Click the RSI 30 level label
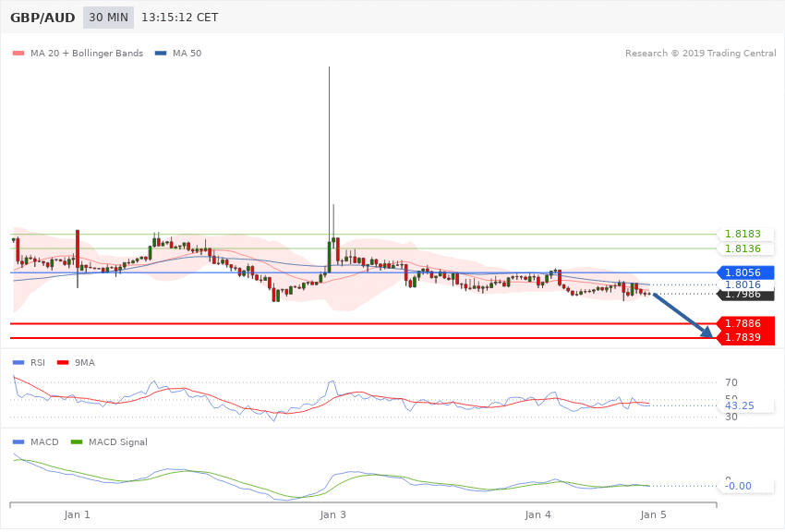The height and width of the screenshot is (532, 785). (x=731, y=417)
